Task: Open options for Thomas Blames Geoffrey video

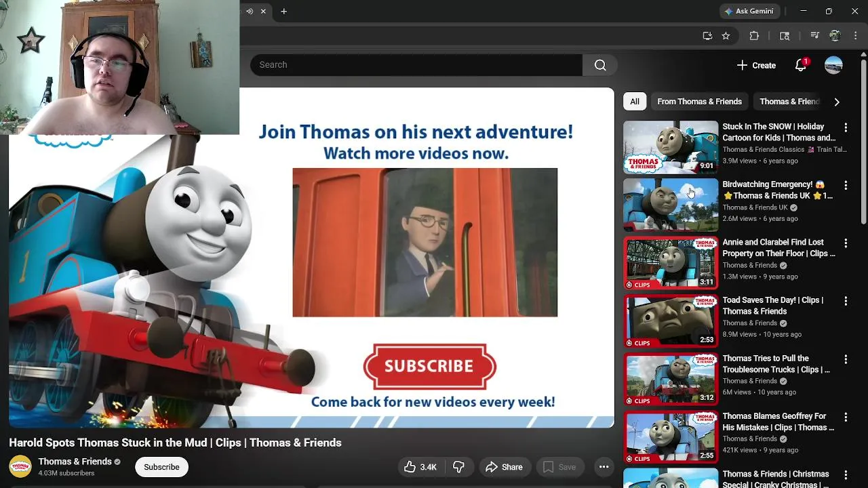Action: click(846, 417)
